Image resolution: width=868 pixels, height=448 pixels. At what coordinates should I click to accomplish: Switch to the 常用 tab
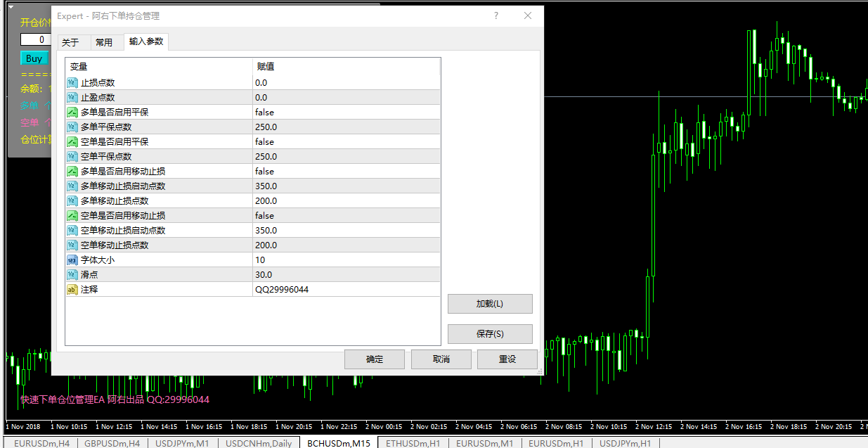tap(104, 43)
